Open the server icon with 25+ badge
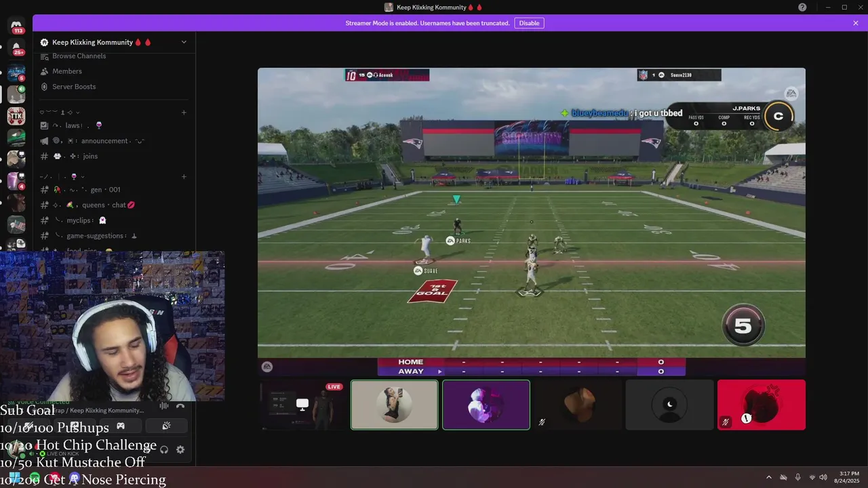 tap(16, 47)
